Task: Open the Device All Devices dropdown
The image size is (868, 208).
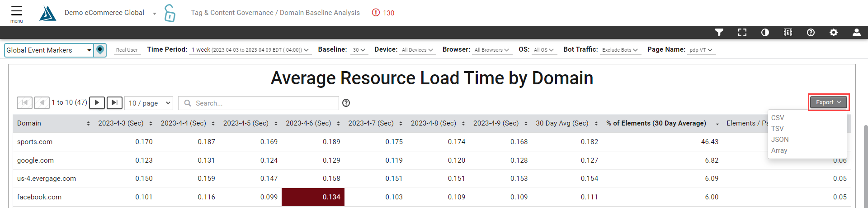Action: click(x=417, y=50)
